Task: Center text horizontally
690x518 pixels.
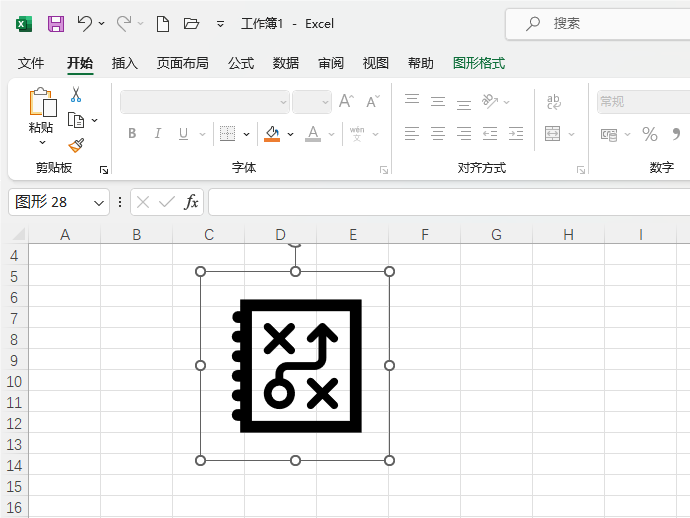Action: 437,133
